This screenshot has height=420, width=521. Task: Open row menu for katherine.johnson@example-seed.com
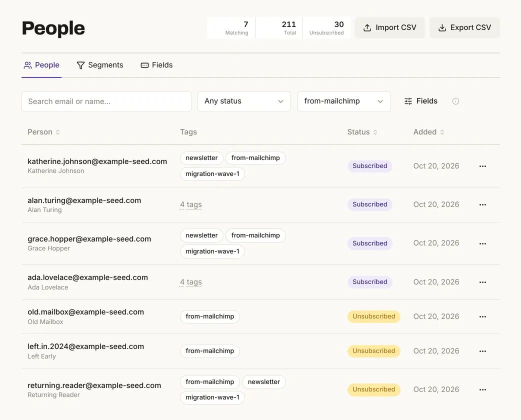click(482, 166)
